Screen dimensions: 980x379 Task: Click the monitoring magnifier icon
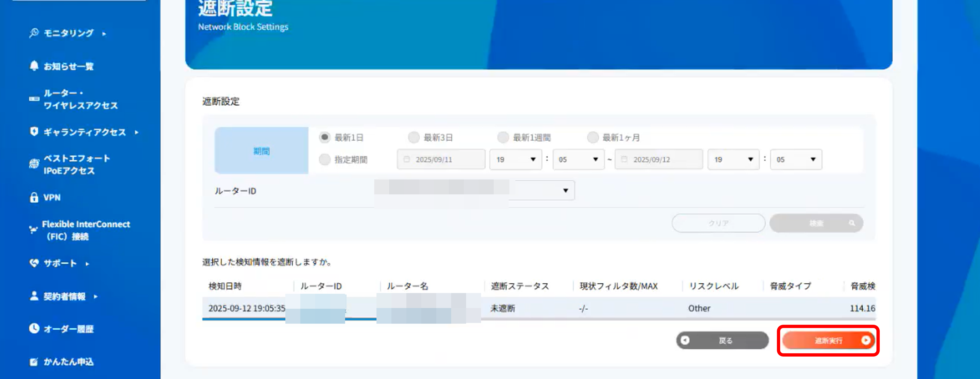coord(34,33)
